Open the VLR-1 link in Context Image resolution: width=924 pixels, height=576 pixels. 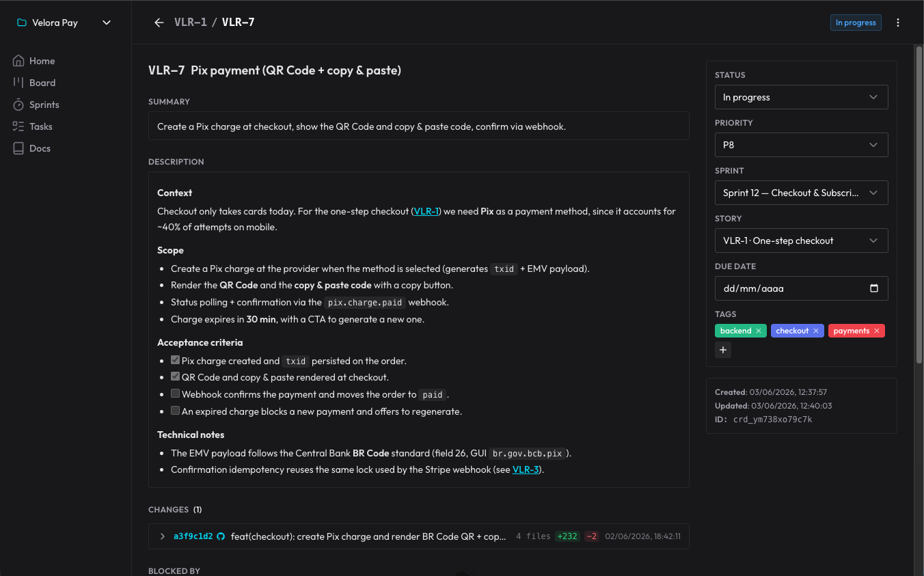(x=426, y=212)
